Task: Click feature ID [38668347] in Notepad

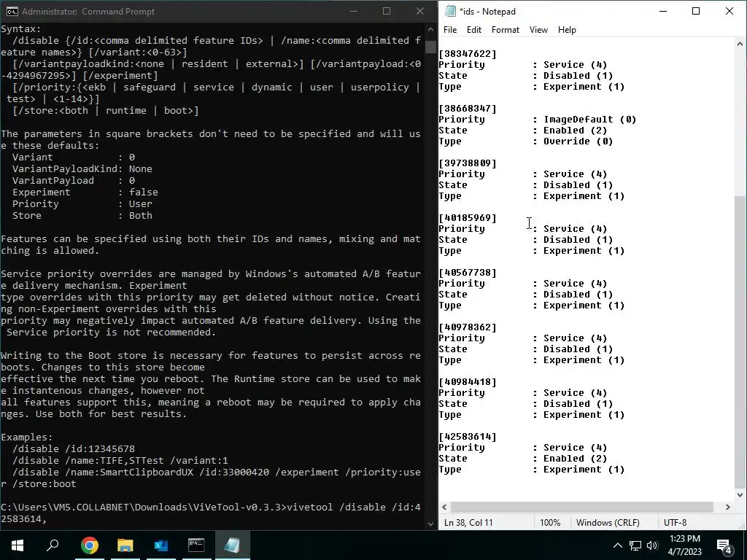Action: [468, 109]
